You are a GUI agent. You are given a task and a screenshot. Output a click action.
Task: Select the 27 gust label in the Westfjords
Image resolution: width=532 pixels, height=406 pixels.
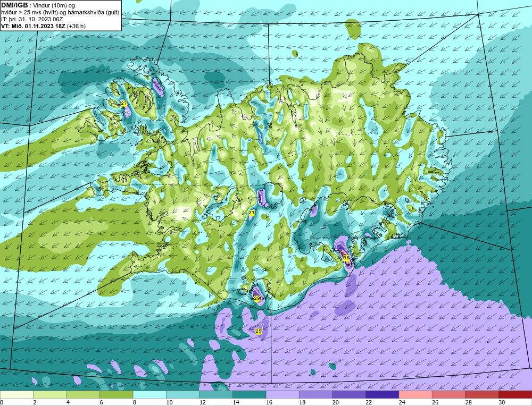tap(124, 103)
